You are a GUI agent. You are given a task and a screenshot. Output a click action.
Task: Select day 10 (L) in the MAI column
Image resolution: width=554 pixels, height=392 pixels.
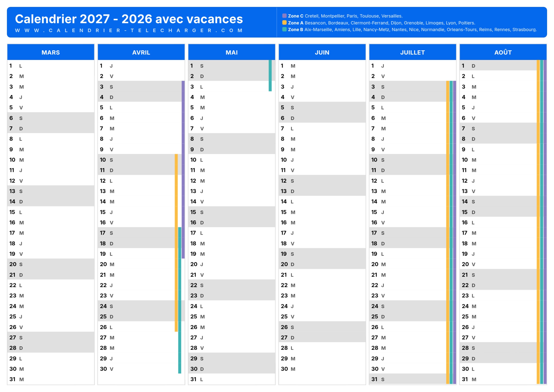232,159
